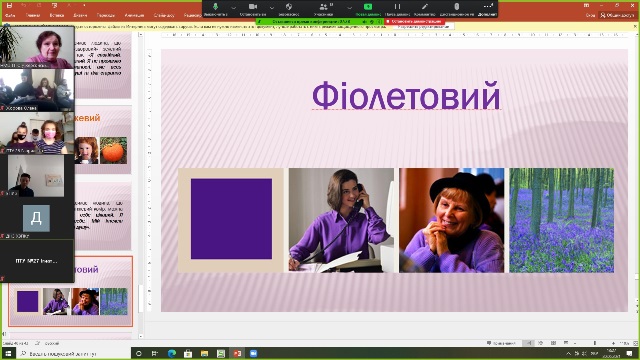Image resolution: width=640 pixels, height=360 pixels.
Task: Expand video settings arrow next to camera
Action: click(x=271, y=7)
